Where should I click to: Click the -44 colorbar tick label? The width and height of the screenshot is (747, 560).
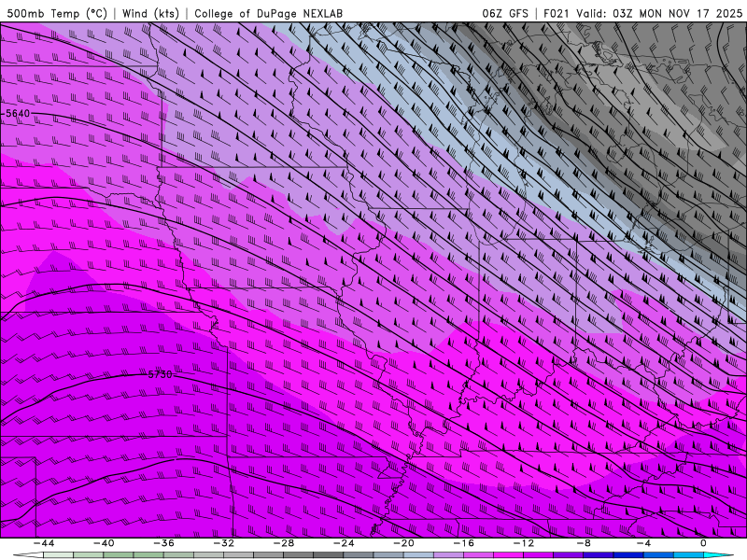[44, 543]
